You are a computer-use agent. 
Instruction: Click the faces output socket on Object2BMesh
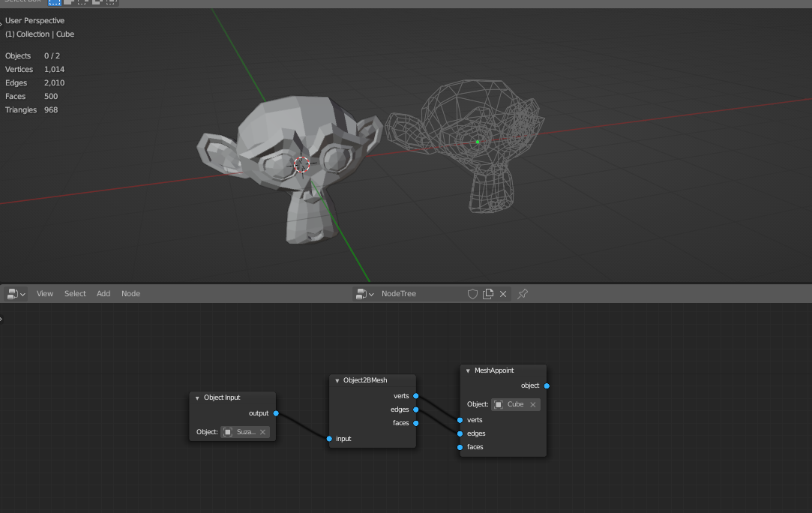click(415, 423)
